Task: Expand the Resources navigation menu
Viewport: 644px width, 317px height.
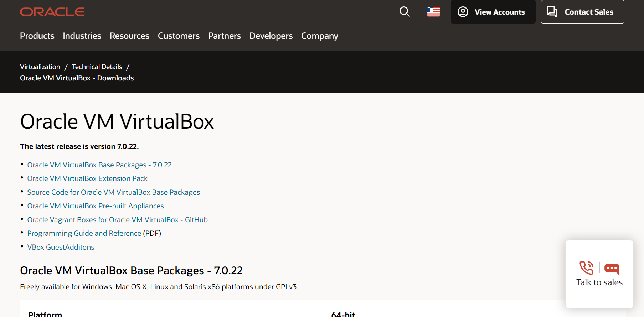Action: pos(129,36)
